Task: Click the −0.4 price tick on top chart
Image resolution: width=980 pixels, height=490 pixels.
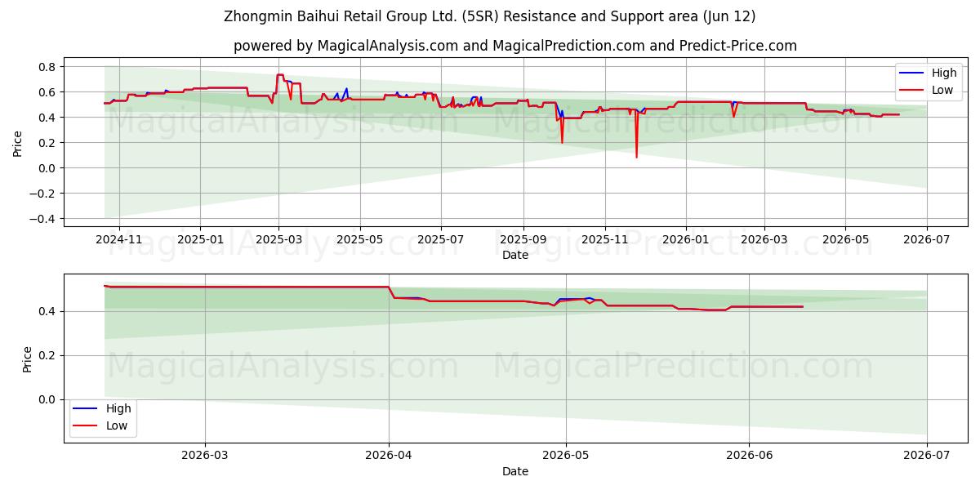Action: pyautogui.click(x=42, y=219)
